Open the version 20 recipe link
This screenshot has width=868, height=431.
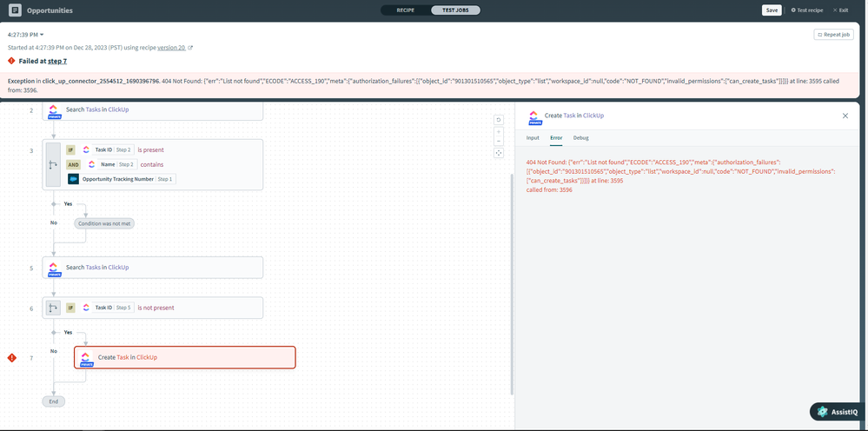point(171,48)
